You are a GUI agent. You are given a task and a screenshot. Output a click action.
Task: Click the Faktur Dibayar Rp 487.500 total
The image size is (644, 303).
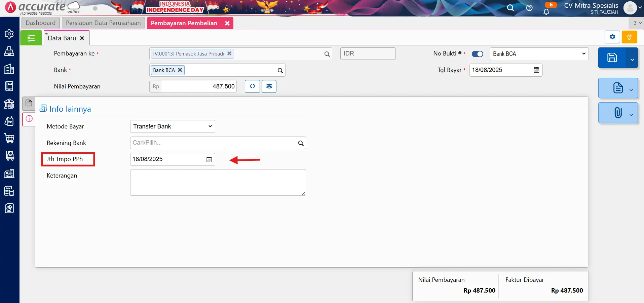click(x=567, y=291)
